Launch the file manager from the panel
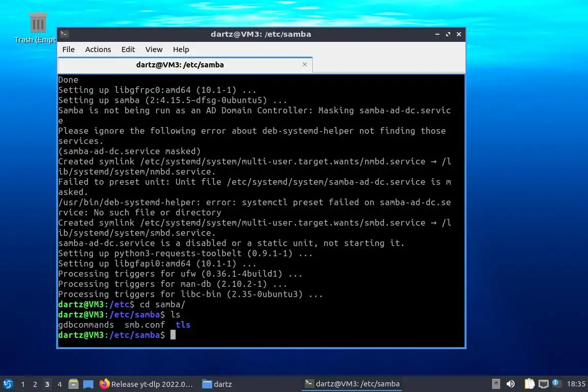 pyautogui.click(x=73, y=384)
